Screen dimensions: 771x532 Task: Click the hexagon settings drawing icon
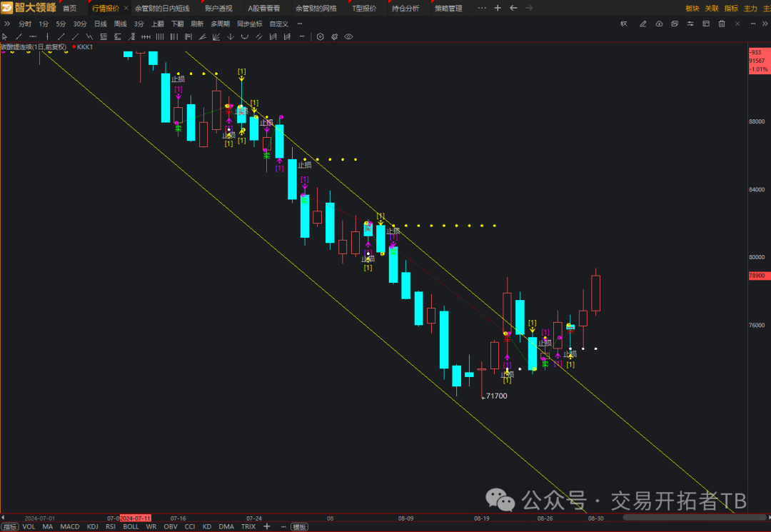tap(320, 37)
